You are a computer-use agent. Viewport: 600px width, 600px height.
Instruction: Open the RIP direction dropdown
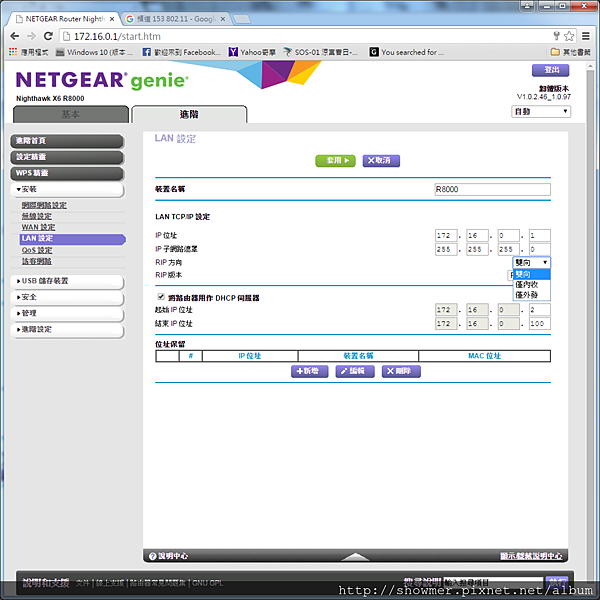click(532, 262)
